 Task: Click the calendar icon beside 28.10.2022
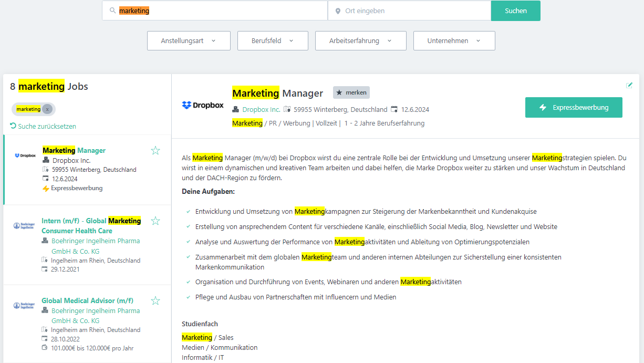point(45,339)
